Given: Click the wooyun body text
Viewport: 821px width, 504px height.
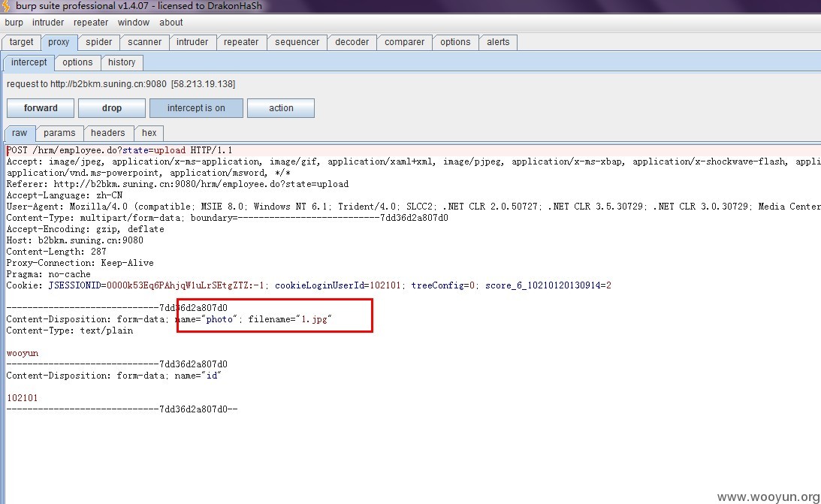Looking at the screenshot, I should click(x=23, y=353).
